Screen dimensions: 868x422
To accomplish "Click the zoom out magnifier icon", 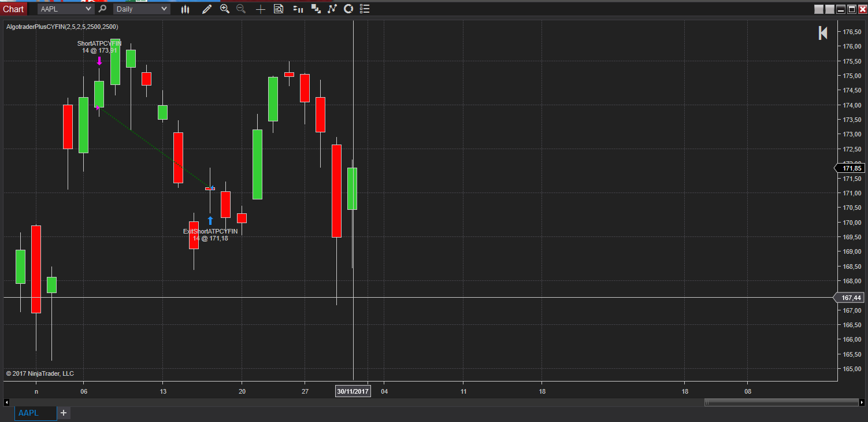I will (x=241, y=9).
